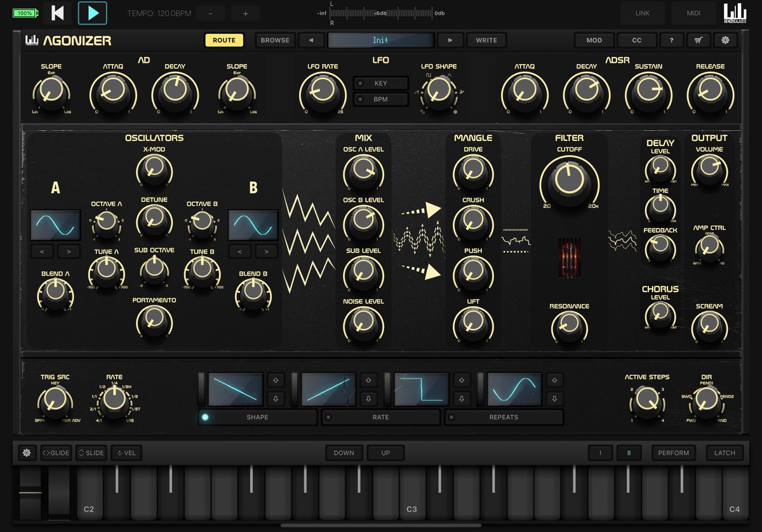762x532 pixels.
Task: Toggle the keyboard LATCH button
Action: click(725, 453)
